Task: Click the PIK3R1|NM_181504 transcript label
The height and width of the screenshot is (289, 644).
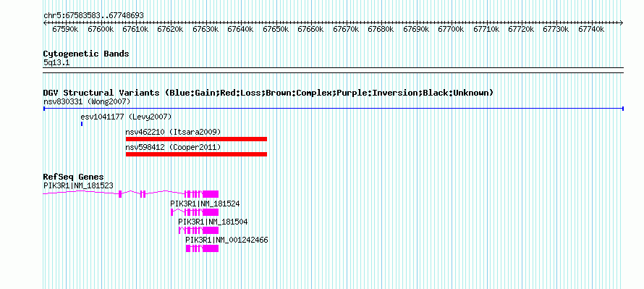Action: coord(213,222)
